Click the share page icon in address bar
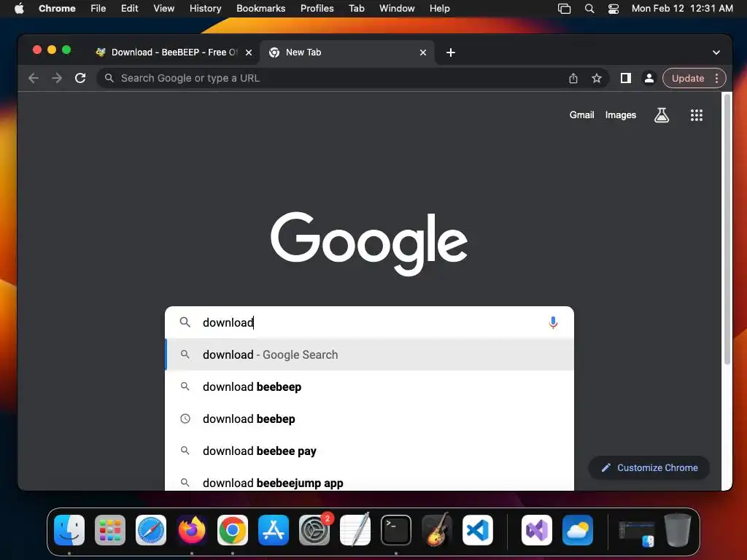Screen dimensions: 747x560 pyautogui.click(x=573, y=78)
